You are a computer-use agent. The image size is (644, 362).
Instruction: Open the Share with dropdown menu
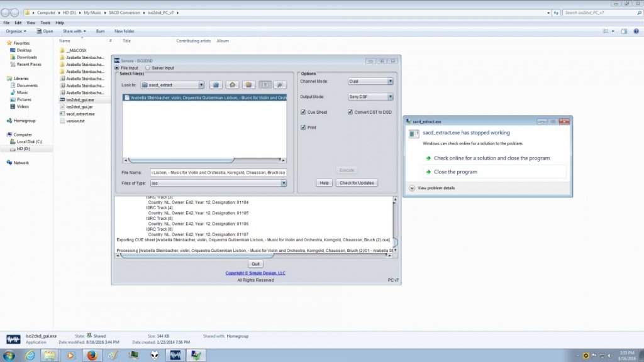[x=74, y=31]
